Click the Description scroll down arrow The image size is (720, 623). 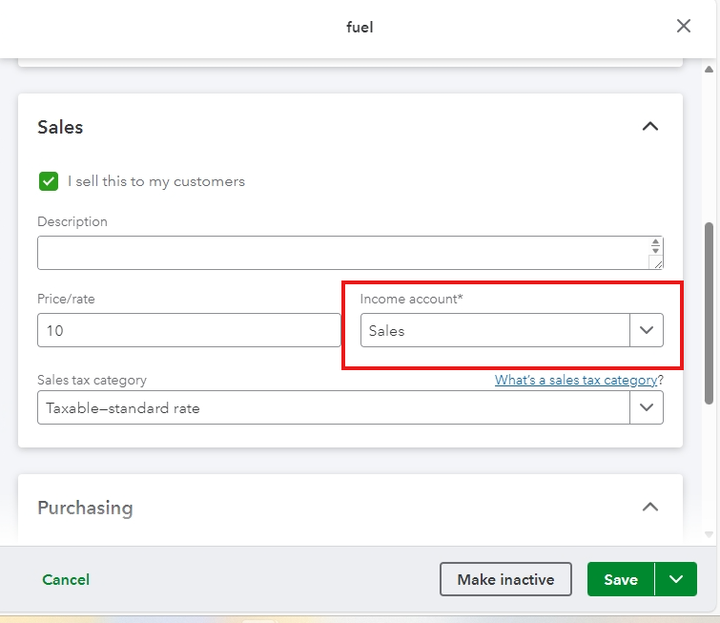[656, 250]
